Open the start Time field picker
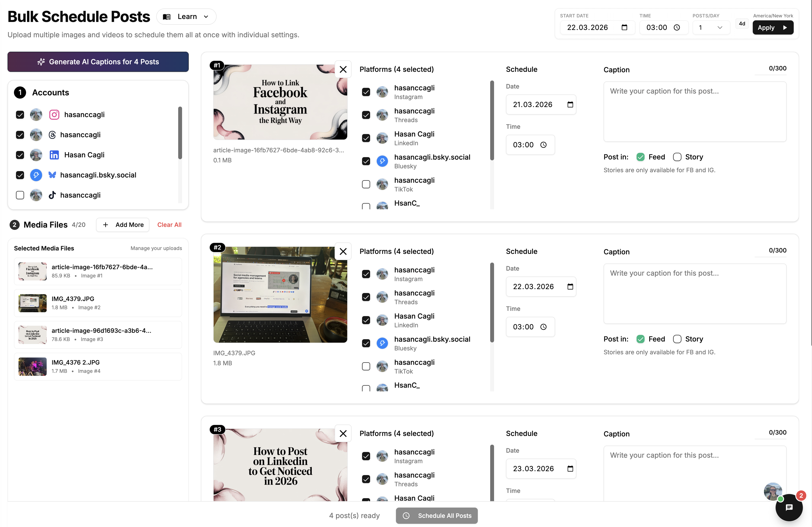 pos(677,28)
